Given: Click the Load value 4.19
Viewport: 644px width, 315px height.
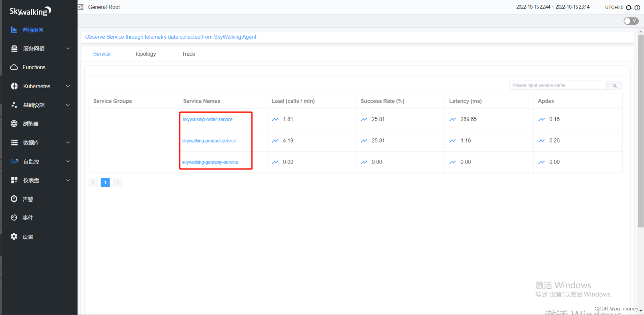Looking at the screenshot, I should pyautogui.click(x=288, y=141).
